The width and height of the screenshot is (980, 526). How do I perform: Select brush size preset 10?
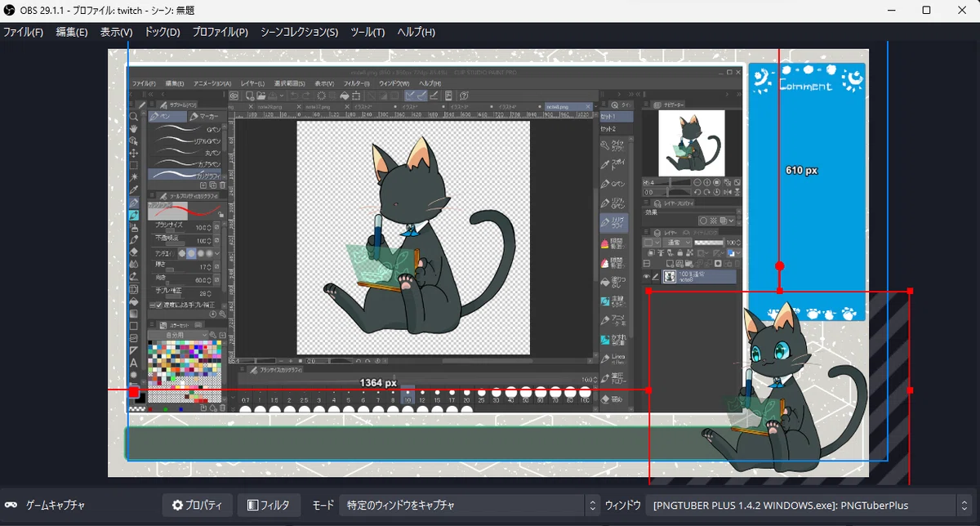tap(408, 395)
